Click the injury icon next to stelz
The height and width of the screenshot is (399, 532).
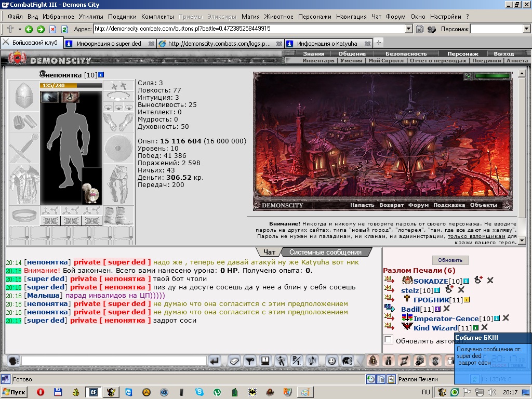click(x=449, y=289)
